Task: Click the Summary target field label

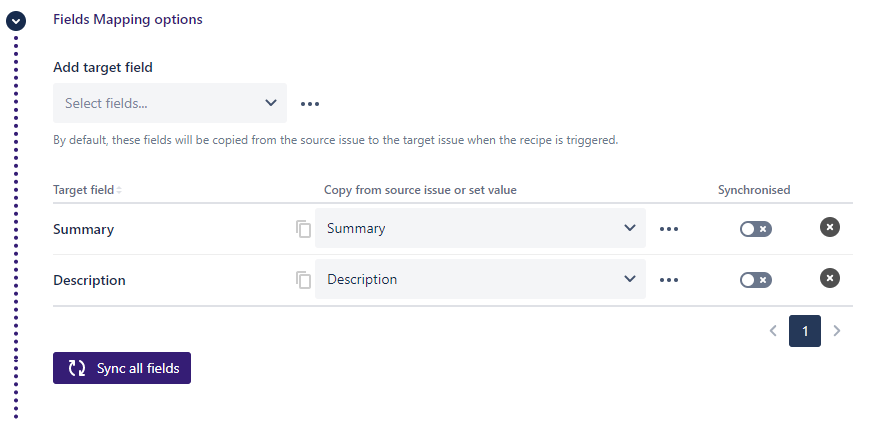Action: click(x=84, y=229)
